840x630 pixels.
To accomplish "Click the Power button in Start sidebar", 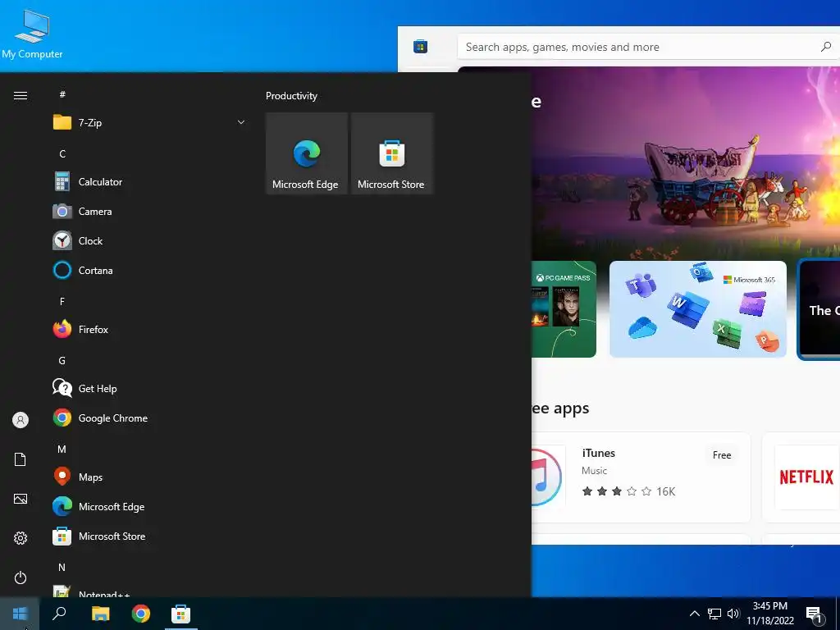I will pos(21,577).
